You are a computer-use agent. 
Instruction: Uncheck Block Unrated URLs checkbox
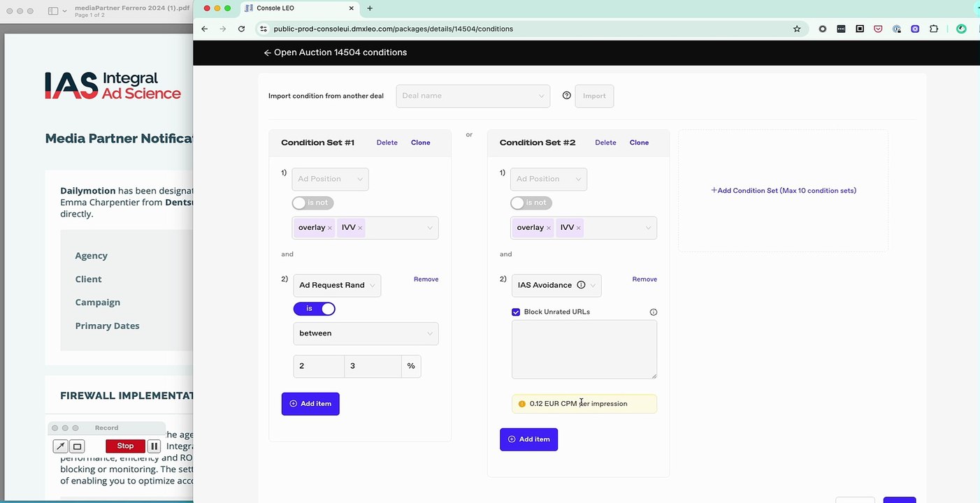click(516, 312)
